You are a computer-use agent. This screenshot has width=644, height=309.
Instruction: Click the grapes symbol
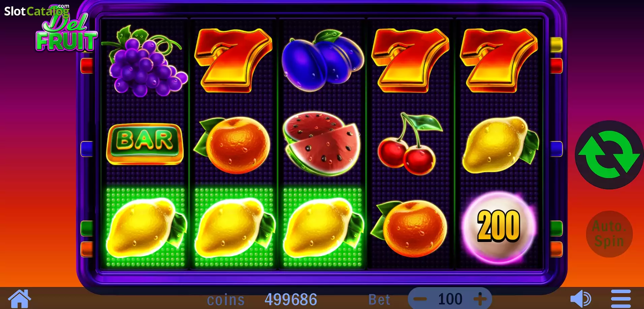click(x=145, y=61)
